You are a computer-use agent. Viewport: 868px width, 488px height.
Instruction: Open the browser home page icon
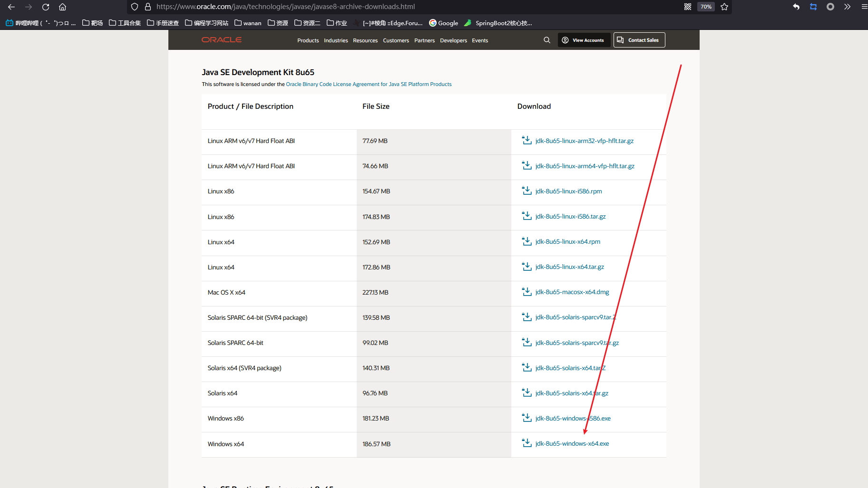tap(62, 7)
